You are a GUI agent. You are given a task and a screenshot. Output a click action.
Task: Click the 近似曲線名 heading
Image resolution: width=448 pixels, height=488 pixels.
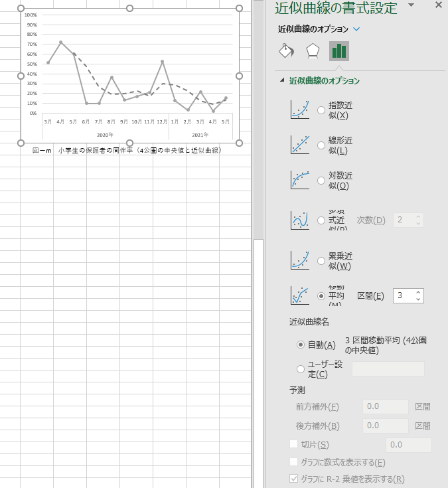(309, 322)
